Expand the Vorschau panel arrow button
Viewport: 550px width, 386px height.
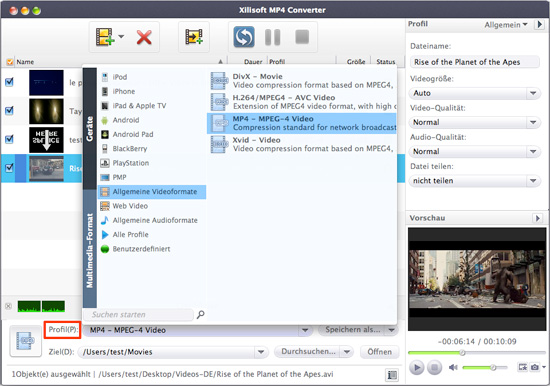pos(537,218)
